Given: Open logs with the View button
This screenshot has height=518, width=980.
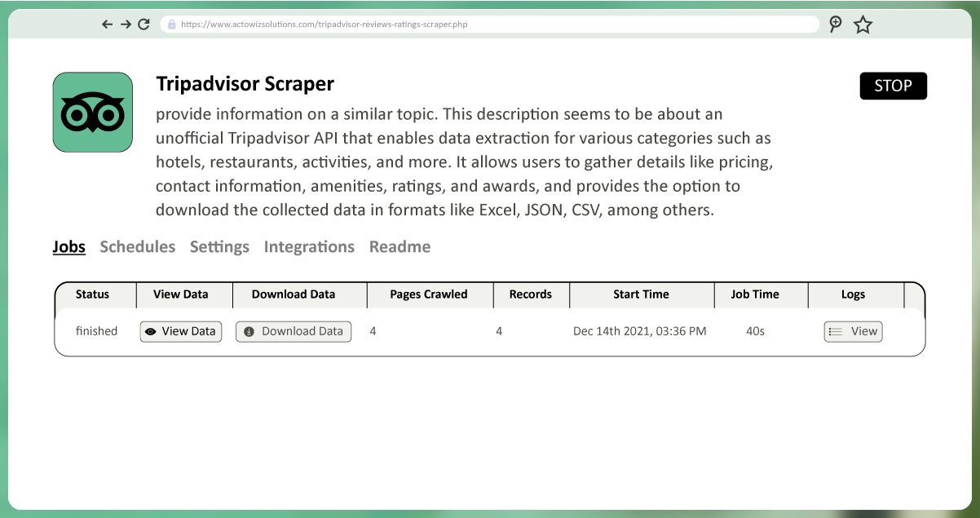Looking at the screenshot, I should click(853, 331).
